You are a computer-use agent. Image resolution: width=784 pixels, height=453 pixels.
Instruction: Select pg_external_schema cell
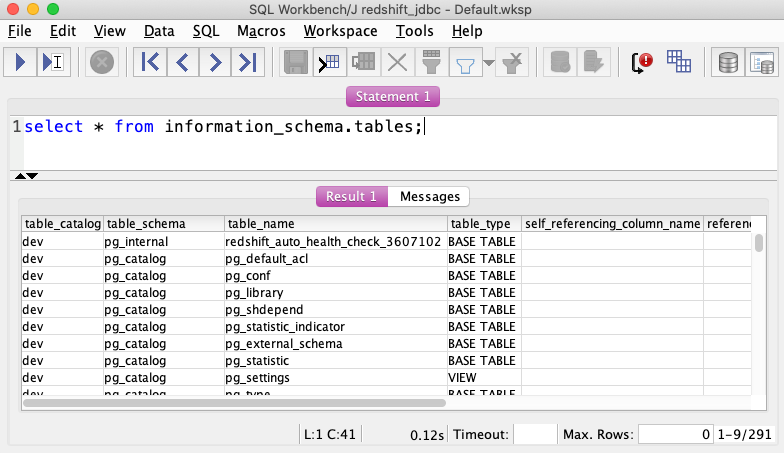click(x=336, y=344)
